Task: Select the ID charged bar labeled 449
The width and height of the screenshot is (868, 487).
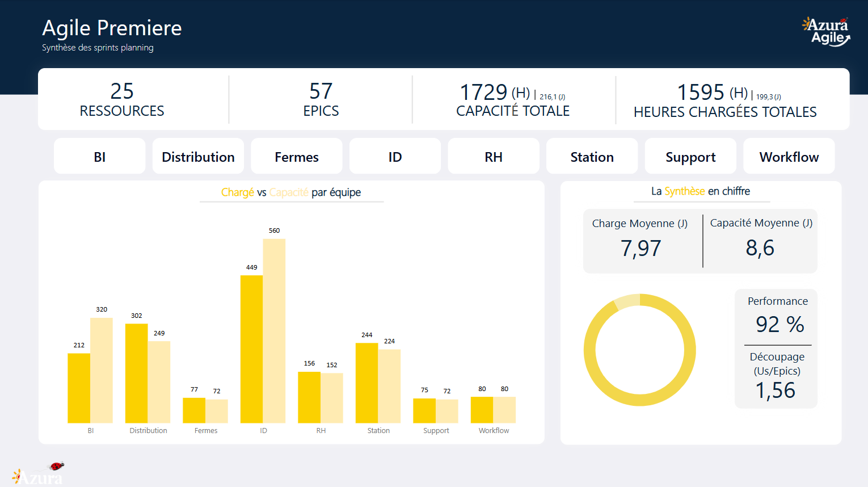Action: 251,349
